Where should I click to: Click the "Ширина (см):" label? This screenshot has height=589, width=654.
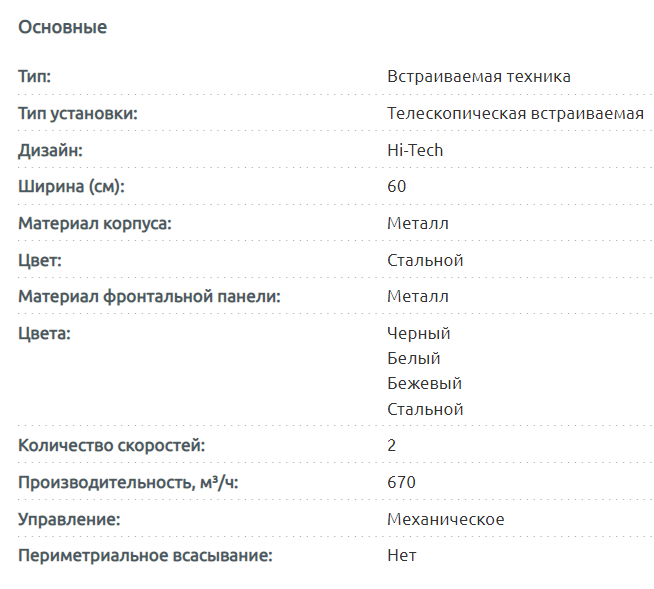pos(71,186)
